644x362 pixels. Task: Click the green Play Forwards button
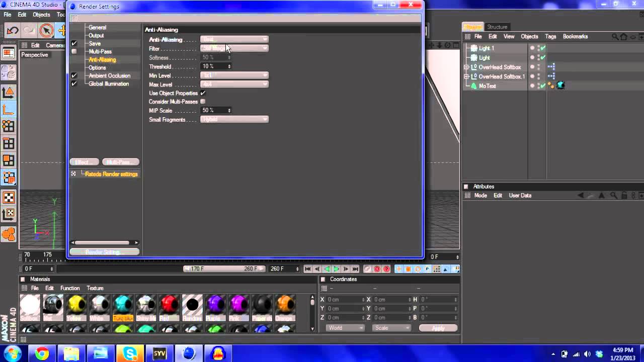[x=337, y=269]
